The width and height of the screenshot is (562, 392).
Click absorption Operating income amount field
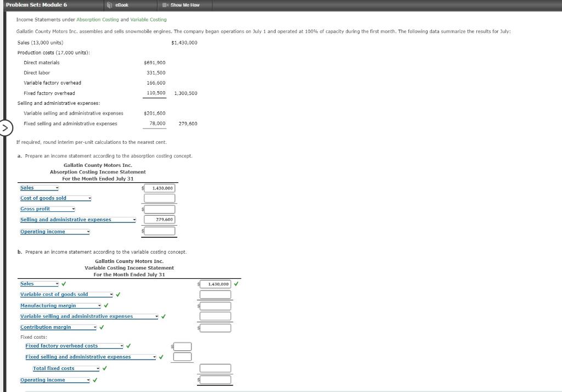pyautogui.click(x=160, y=231)
